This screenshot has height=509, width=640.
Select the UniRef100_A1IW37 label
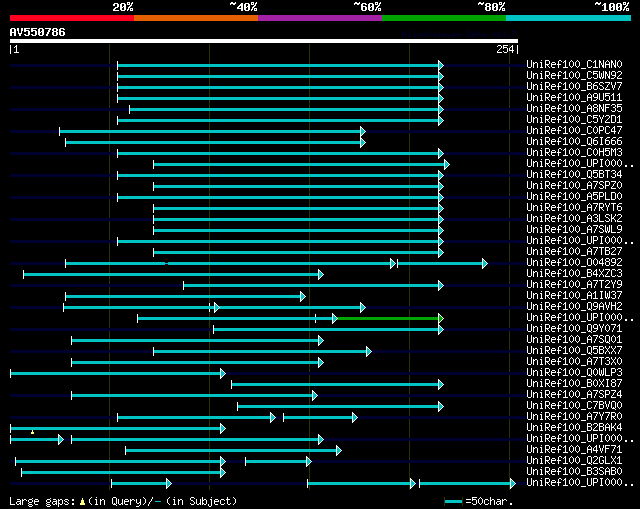[x=574, y=296]
